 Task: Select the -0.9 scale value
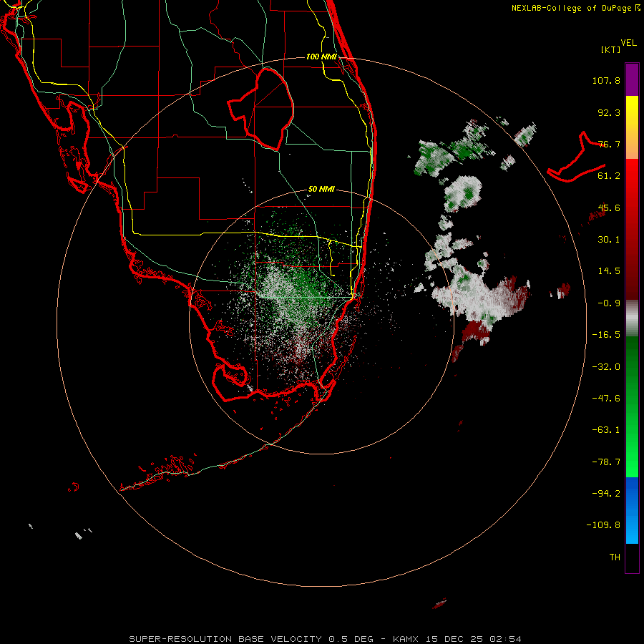click(609, 303)
